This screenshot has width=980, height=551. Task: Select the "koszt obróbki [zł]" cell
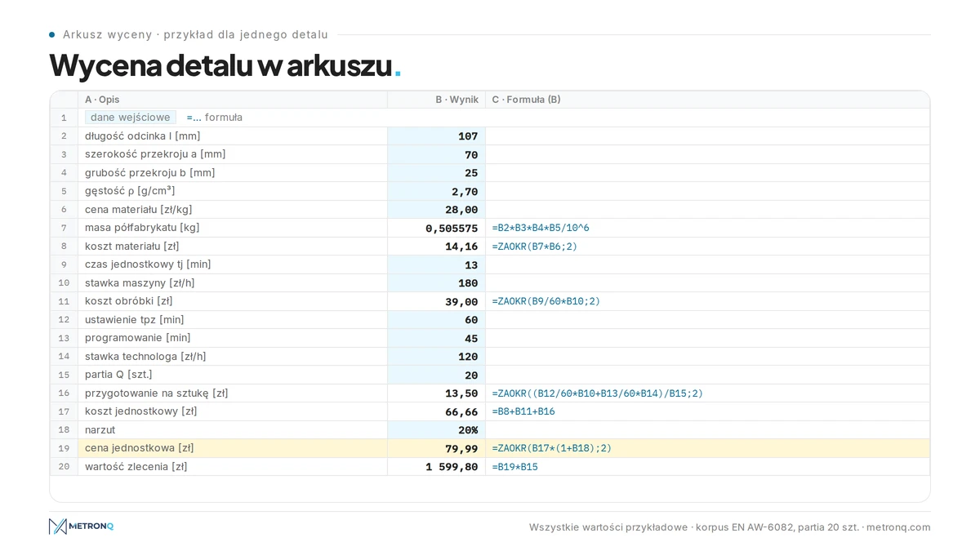[x=233, y=301]
